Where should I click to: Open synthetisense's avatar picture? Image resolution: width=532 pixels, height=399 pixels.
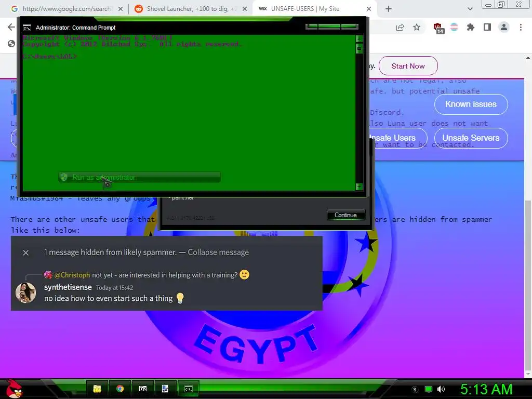click(x=26, y=292)
